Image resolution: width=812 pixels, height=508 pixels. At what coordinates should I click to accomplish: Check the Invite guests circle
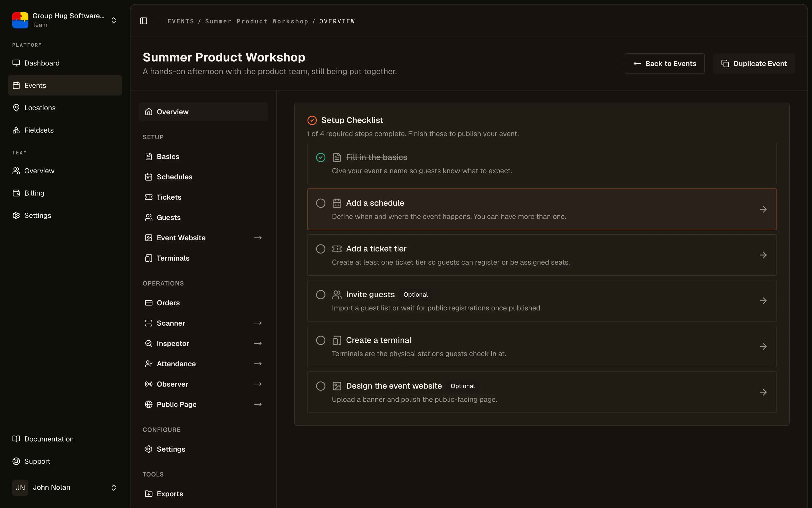point(321,294)
